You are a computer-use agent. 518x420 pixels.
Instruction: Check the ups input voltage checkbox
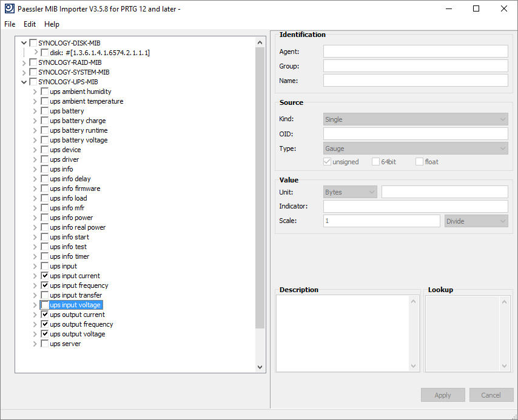tap(45, 305)
